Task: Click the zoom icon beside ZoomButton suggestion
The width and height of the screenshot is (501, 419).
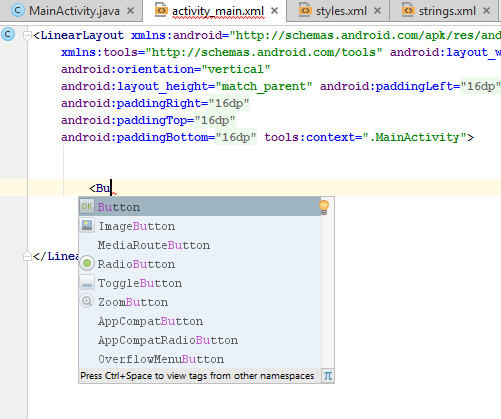Action: 87,301
